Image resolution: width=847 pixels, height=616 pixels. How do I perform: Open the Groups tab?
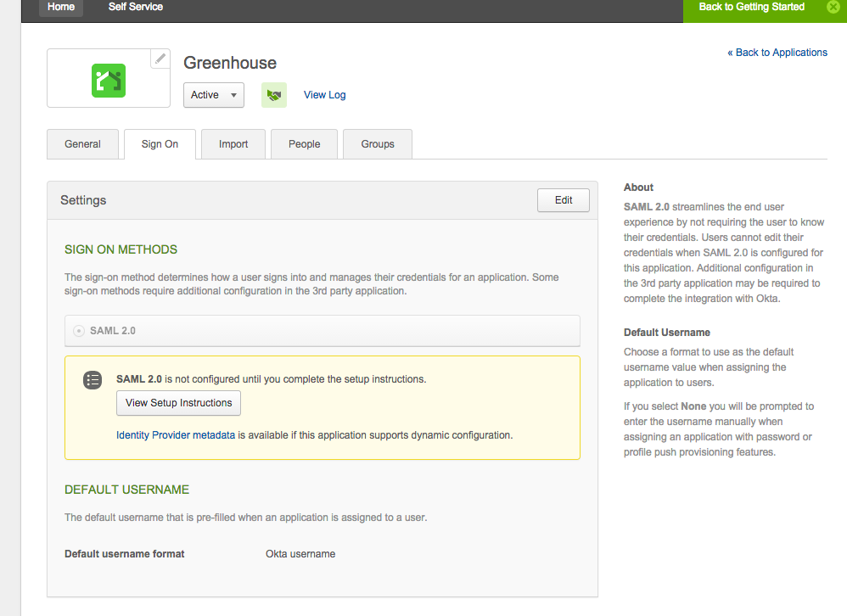[x=378, y=144]
